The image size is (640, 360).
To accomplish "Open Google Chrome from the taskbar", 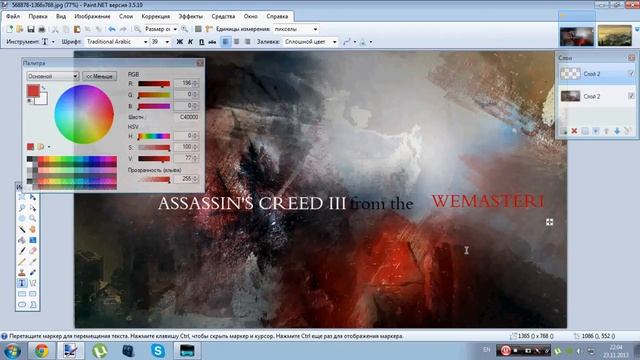I will tap(42, 351).
